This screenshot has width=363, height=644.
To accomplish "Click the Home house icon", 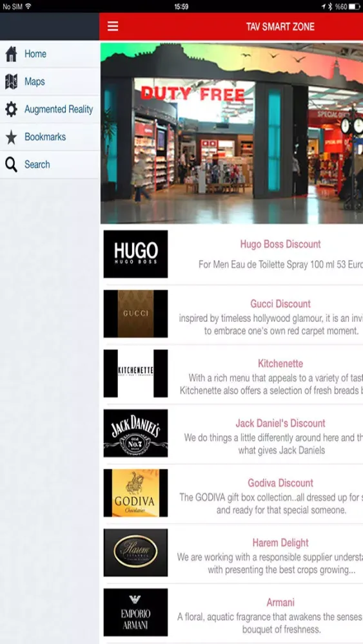I will click(x=11, y=54).
